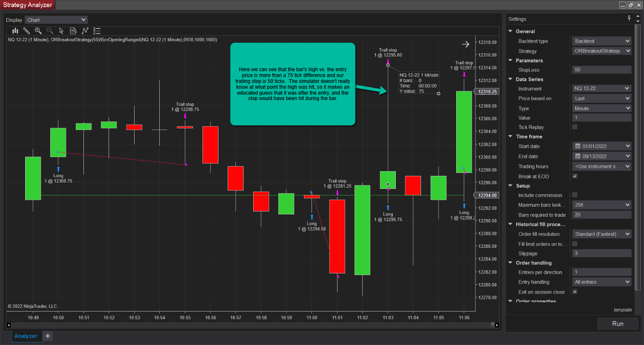Enable Include commission checkbox

click(x=575, y=195)
